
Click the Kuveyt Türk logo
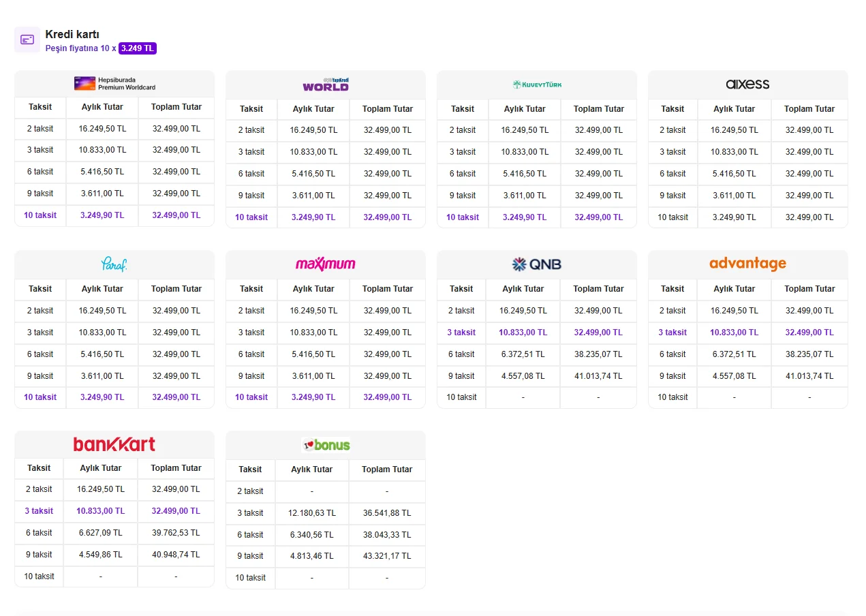point(537,84)
